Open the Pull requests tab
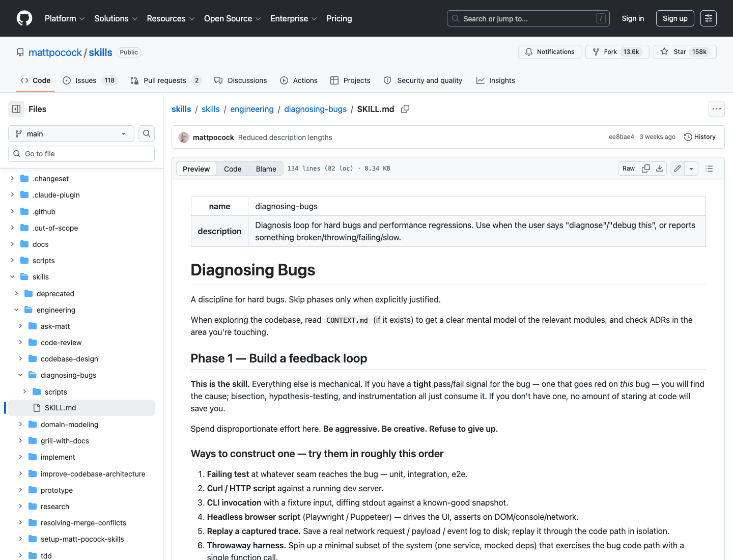Viewport: 733px width, 560px height. pos(166,80)
